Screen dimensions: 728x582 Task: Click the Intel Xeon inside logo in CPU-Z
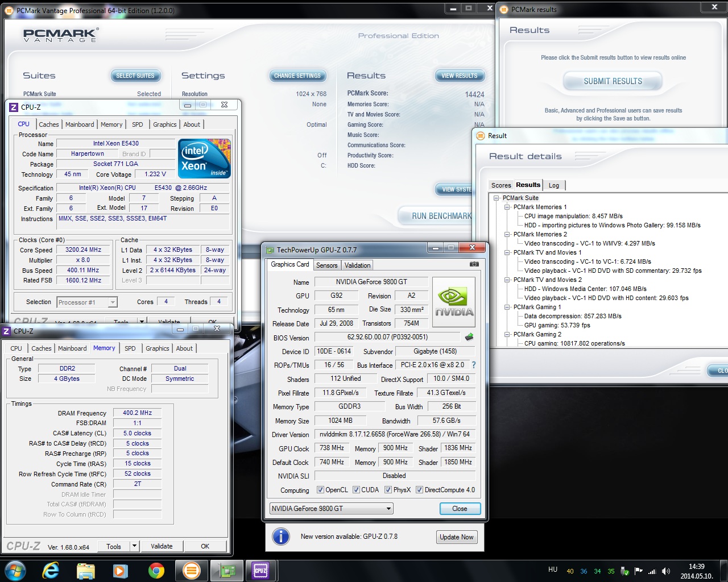pos(204,159)
